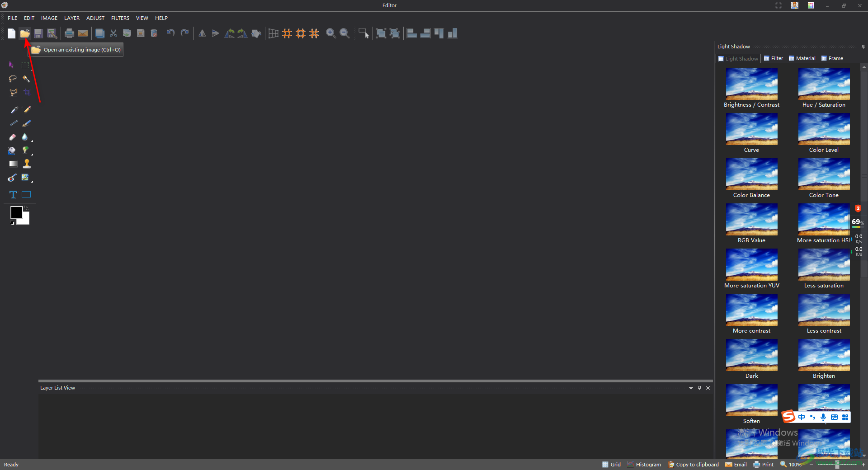Screen dimensions: 868x470
Task: Click the printer icon in the toolbar
Action: pyautogui.click(x=69, y=33)
